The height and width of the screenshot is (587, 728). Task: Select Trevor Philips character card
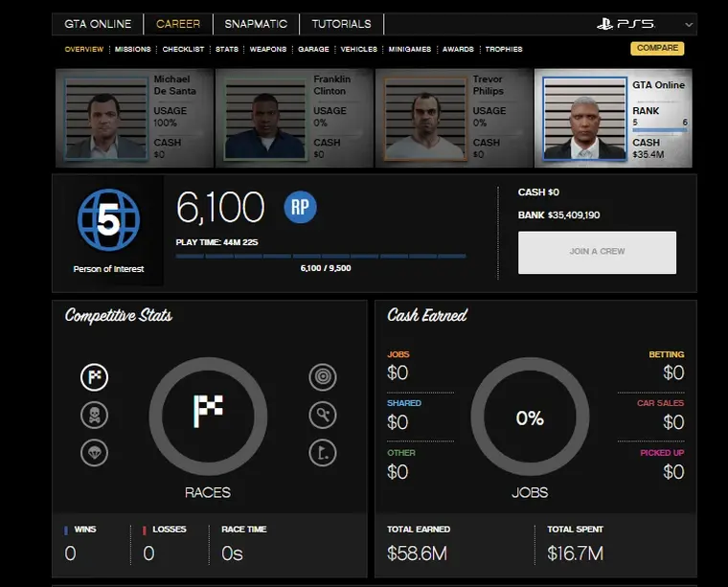451,117
